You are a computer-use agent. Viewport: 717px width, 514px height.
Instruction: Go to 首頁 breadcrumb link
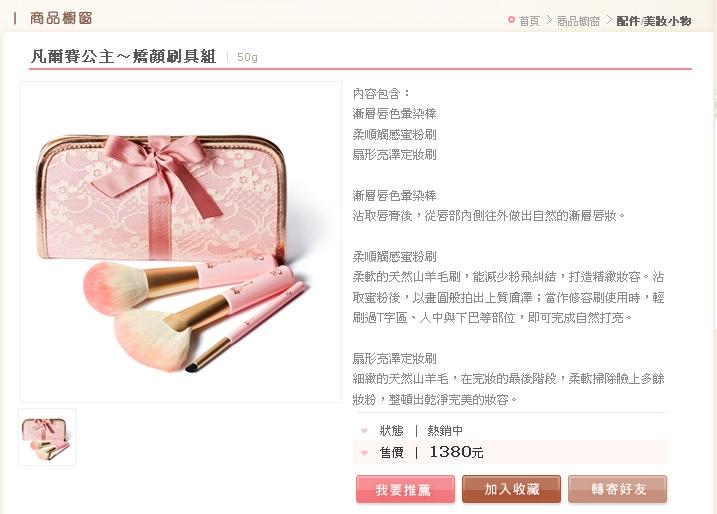[x=529, y=21]
